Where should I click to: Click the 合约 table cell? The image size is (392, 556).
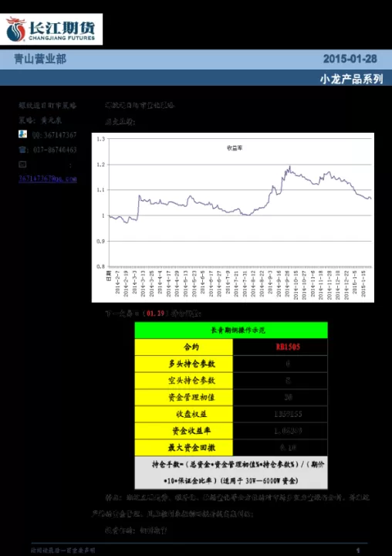pos(184,347)
